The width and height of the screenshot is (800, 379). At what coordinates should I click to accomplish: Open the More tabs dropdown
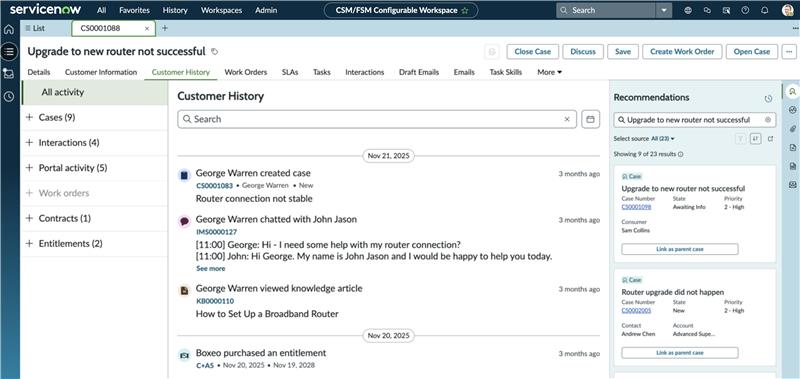point(549,72)
